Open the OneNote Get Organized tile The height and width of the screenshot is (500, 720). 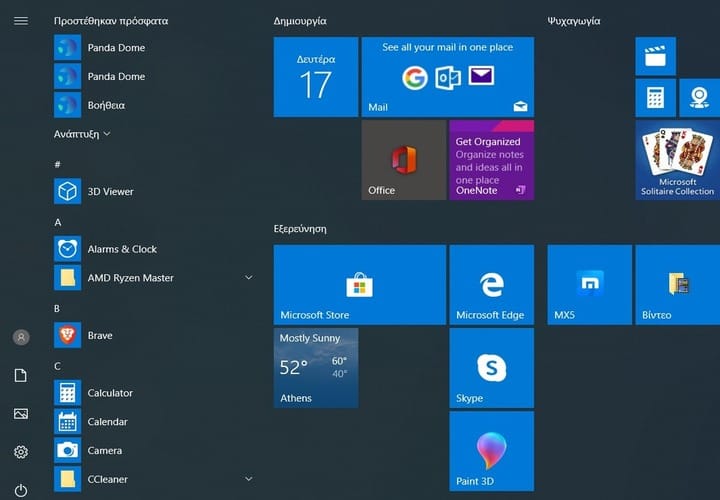pos(491,160)
